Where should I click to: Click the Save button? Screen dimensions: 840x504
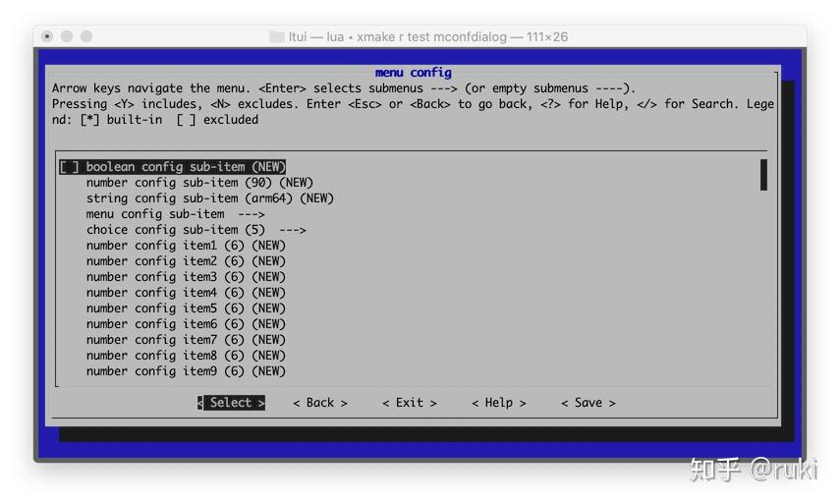pos(588,403)
